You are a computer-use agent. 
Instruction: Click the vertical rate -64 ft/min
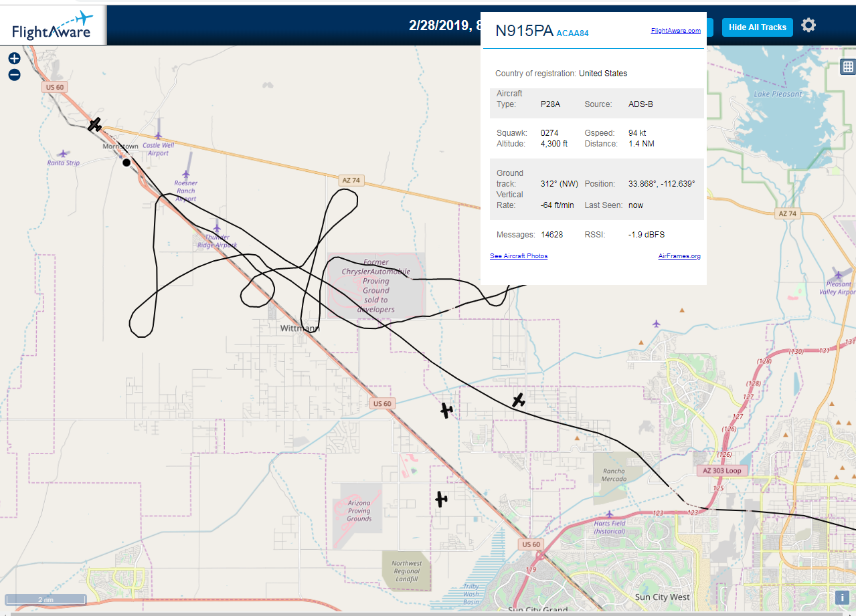(558, 205)
